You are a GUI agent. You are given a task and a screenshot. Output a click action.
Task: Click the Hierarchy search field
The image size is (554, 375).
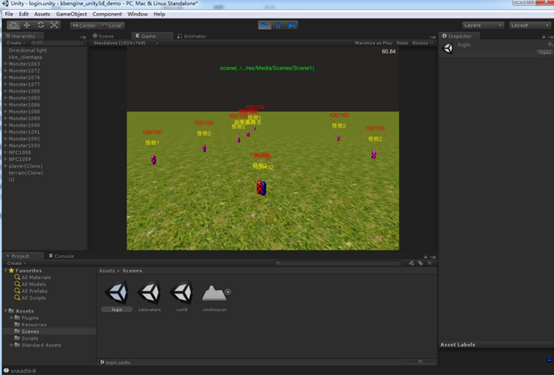click(57, 43)
